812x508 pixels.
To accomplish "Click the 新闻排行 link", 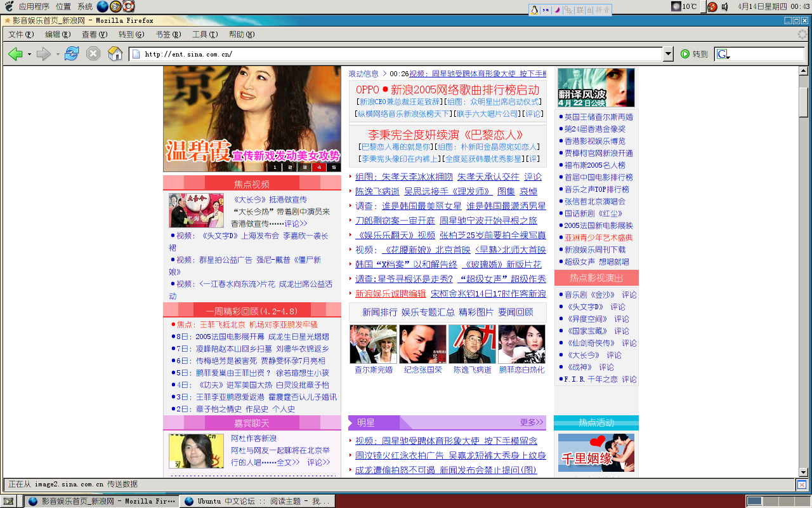I will [x=380, y=312].
